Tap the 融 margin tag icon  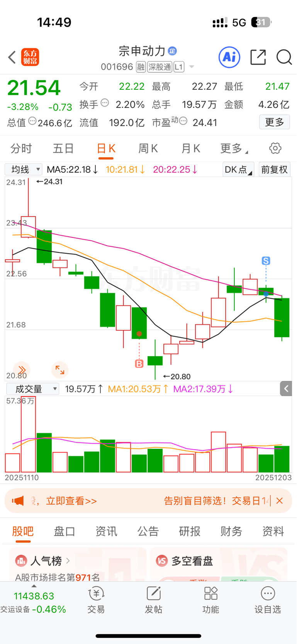coord(141,67)
